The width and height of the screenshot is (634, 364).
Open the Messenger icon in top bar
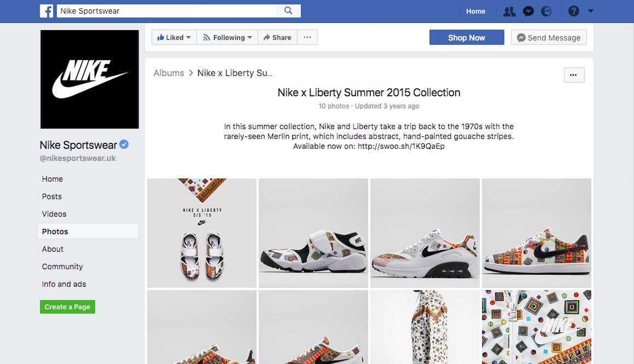(x=528, y=11)
